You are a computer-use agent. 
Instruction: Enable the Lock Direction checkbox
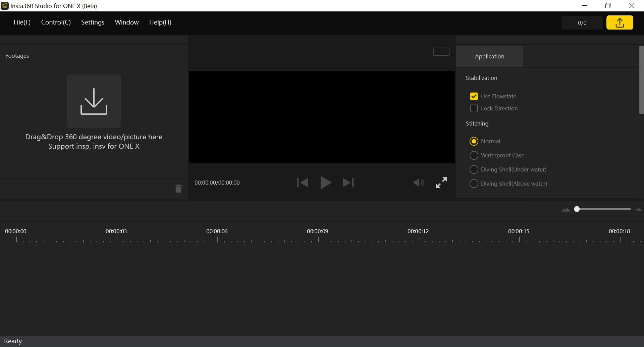click(x=474, y=108)
